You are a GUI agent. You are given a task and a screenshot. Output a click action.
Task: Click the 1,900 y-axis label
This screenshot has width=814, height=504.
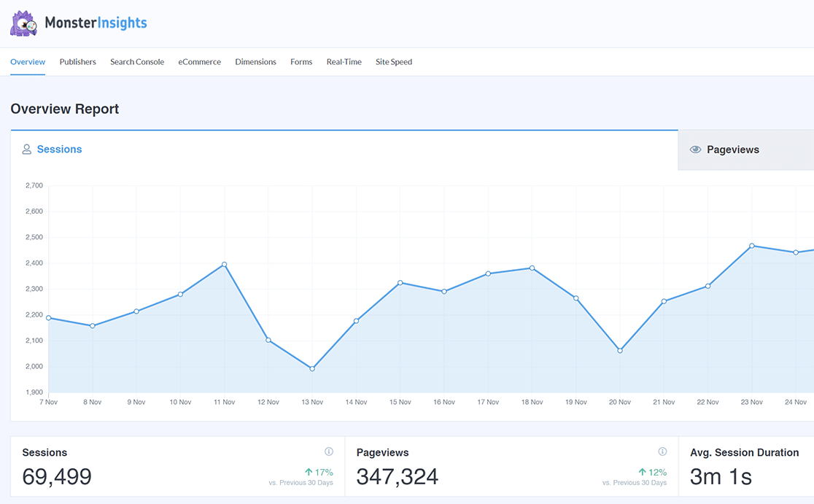click(34, 392)
